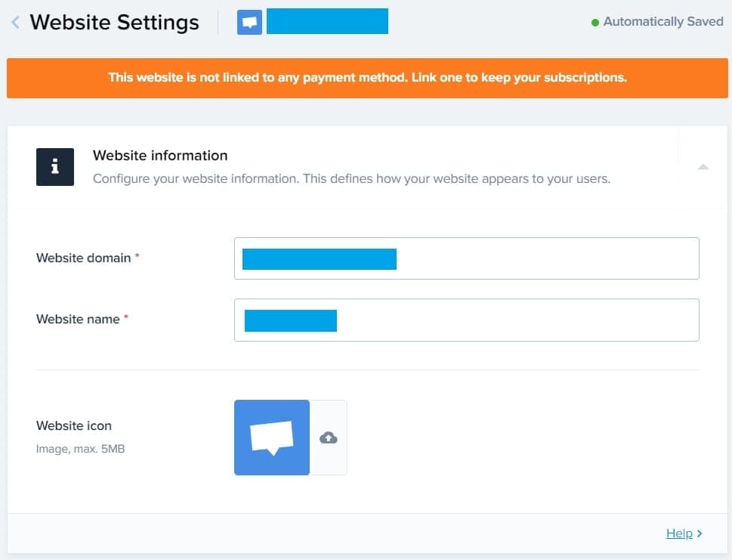732x560 pixels.
Task: Click the 'Configure your website information' description
Action: (351, 180)
